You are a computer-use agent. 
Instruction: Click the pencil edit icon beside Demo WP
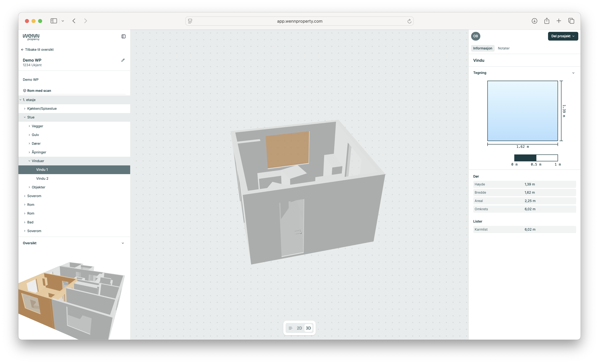(123, 60)
